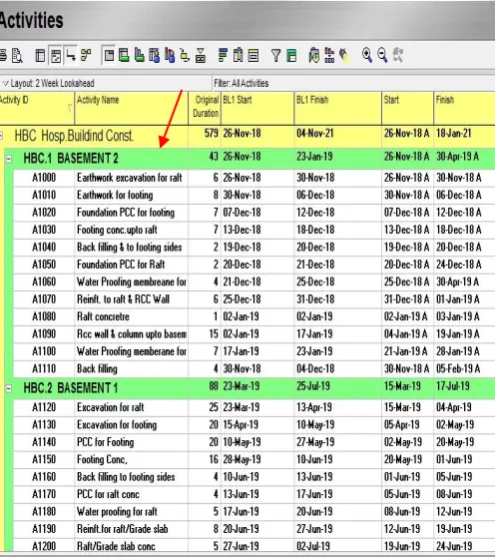This screenshot has width=495, height=557.
Task: Toggle the Activity Table view icon
Action: click(x=40, y=56)
